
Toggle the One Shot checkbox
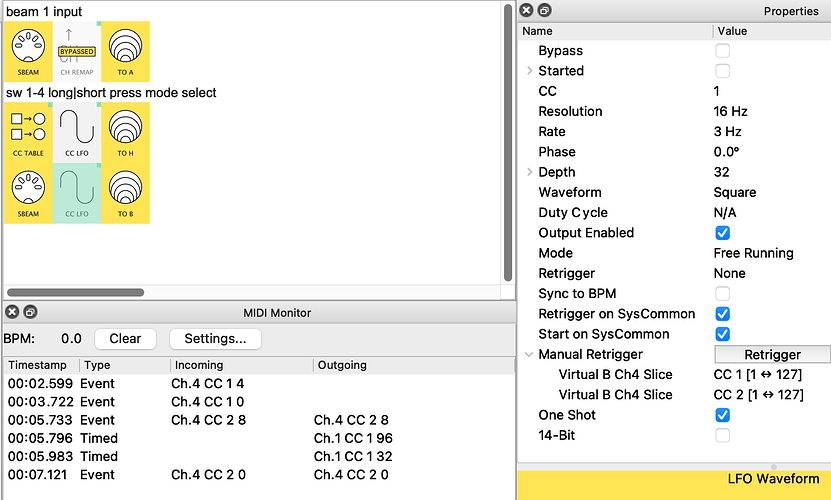pyautogui.click(x=722, y=415)
